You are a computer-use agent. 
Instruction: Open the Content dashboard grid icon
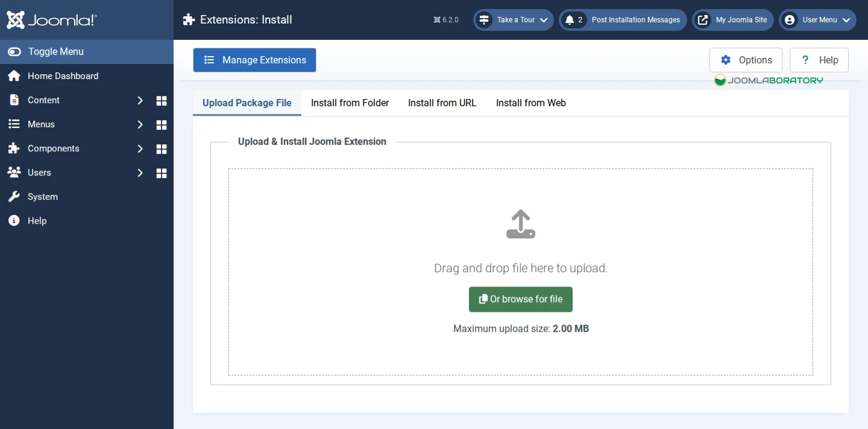162,101
